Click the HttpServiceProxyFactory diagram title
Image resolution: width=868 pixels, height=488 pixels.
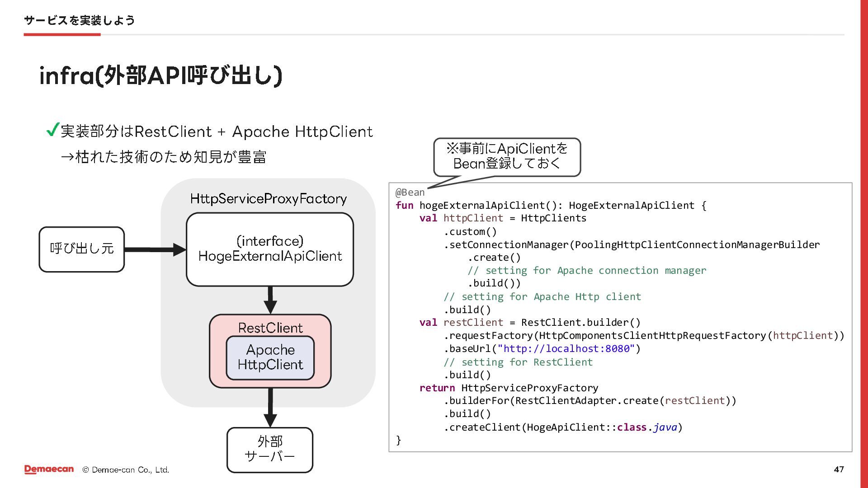click(x=268, y=199)
